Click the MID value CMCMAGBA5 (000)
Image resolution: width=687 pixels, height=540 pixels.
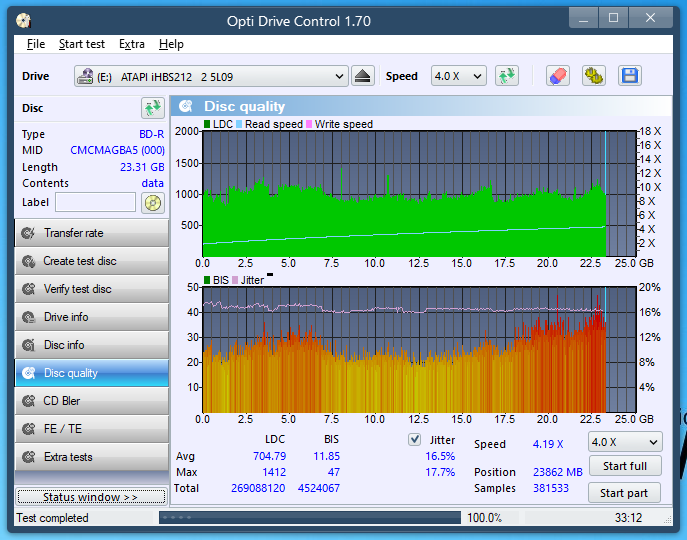coord(117,150)
